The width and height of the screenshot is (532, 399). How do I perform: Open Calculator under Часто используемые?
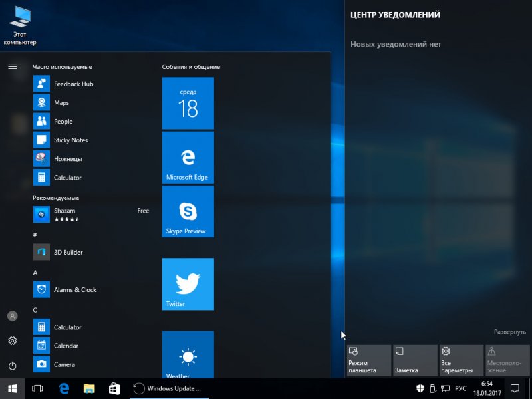90,178
